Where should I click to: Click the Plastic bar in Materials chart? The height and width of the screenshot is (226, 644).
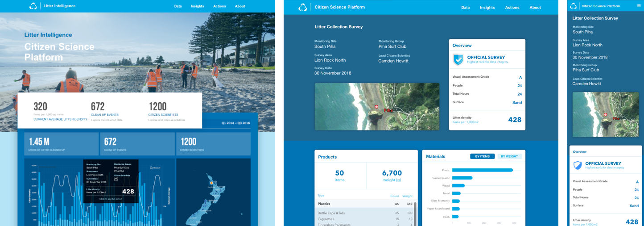coord(482,170)
